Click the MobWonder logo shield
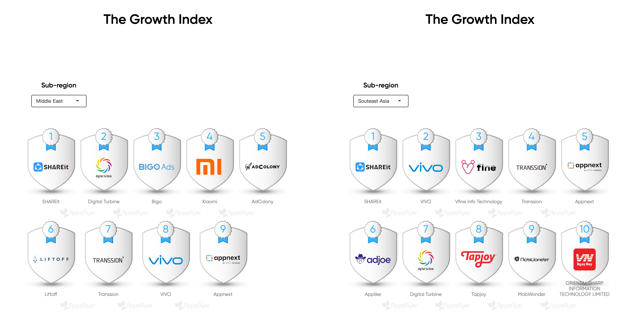Screen dimensions: 644x313 coord(531,259)
